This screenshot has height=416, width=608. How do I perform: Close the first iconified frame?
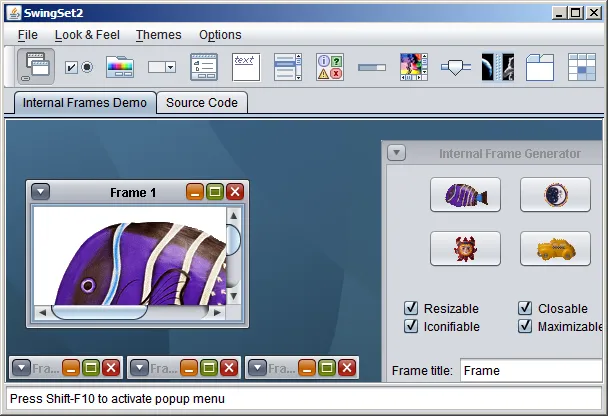click(111, 368)
